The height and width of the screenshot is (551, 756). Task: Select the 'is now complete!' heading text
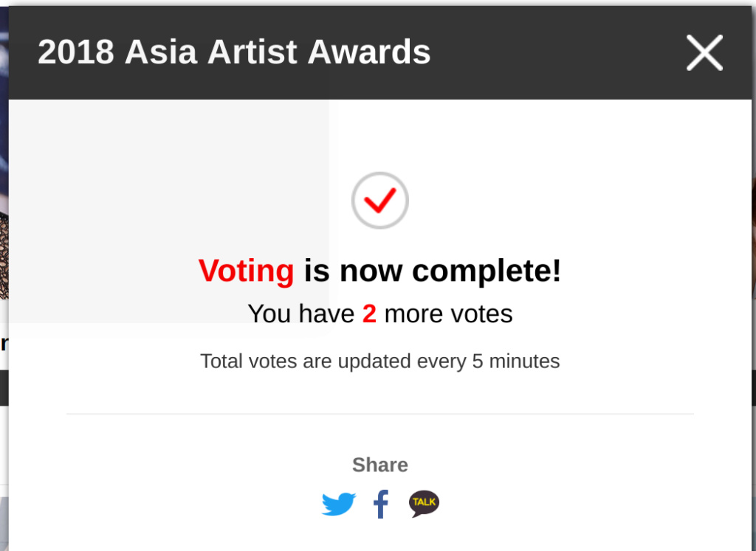[x=433, y=271]
